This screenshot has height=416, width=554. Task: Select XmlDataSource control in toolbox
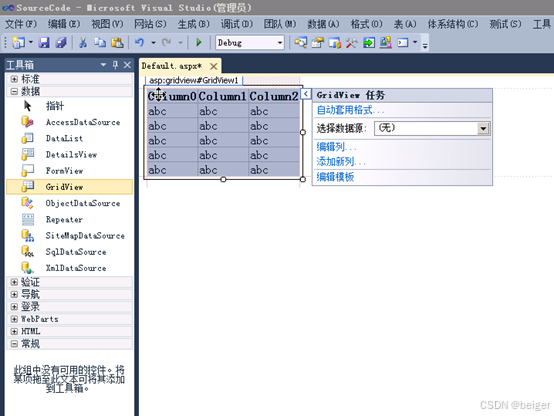[70, 268]
